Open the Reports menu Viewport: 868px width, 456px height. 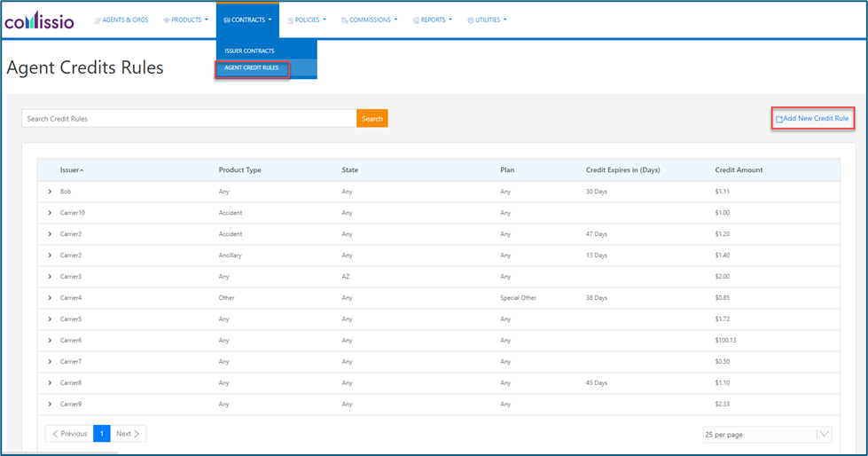(x=433, y=20)
